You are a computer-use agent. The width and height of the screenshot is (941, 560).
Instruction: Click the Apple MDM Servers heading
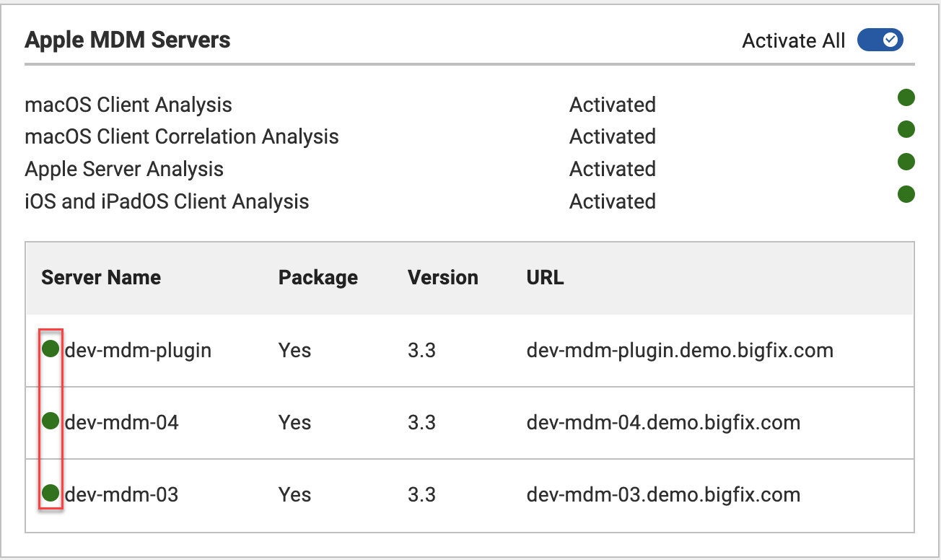(128, 40)
